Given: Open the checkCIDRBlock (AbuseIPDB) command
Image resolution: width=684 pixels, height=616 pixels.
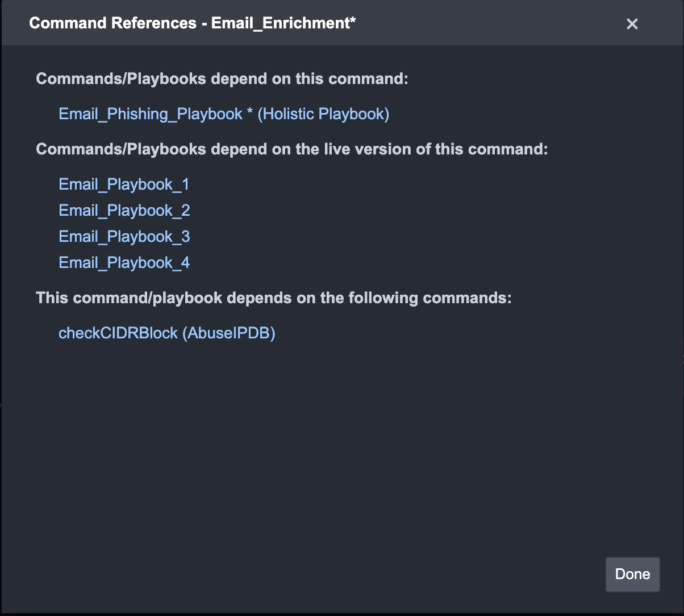Looking at the screenshot, I should click(166, 333).
